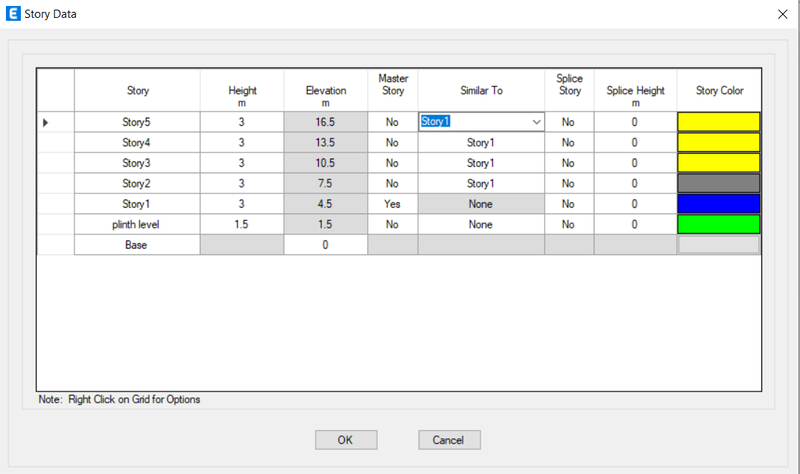The width and height of the screenshot is (800, 474).
Task: Pick the yellow Story Color of Story5
Action: (718, 122)
